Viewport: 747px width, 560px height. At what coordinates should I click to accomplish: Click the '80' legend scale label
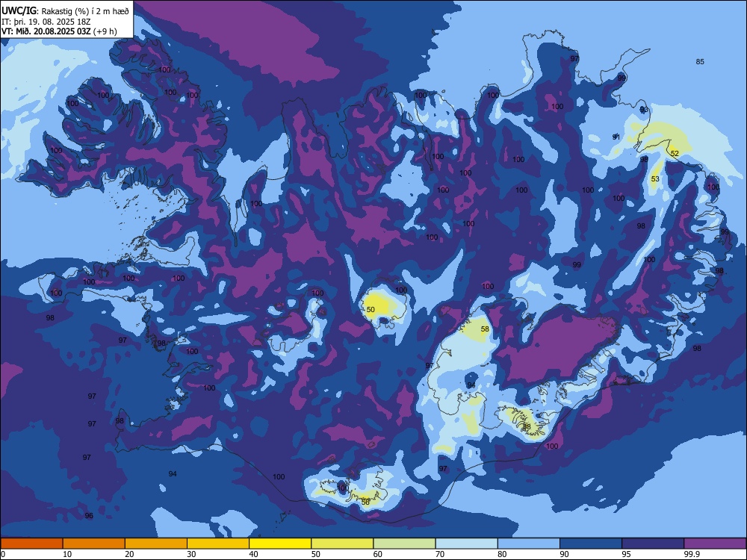(502, 554)
